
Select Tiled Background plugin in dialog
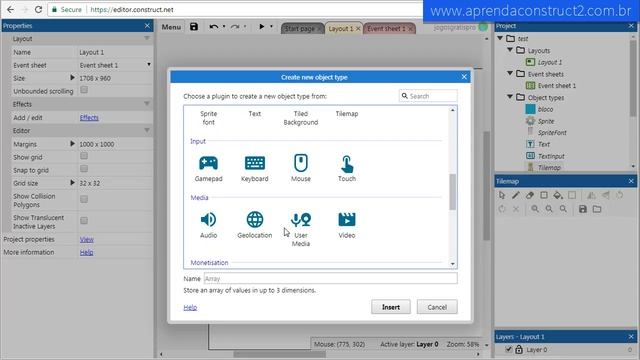pos(301,118)
